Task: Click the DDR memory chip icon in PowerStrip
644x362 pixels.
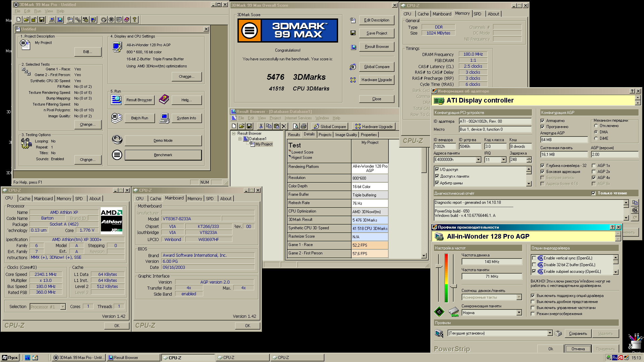Action: click(453, 312)
